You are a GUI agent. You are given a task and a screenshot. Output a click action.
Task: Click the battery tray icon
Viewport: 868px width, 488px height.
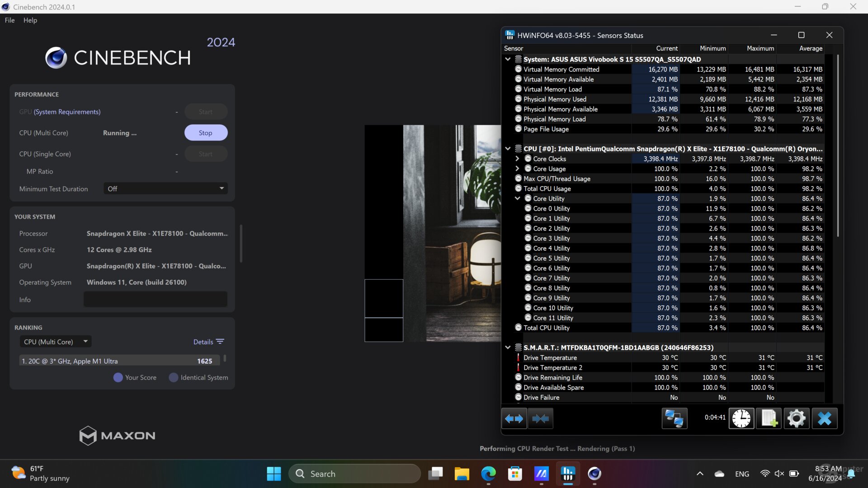(794, 474)
